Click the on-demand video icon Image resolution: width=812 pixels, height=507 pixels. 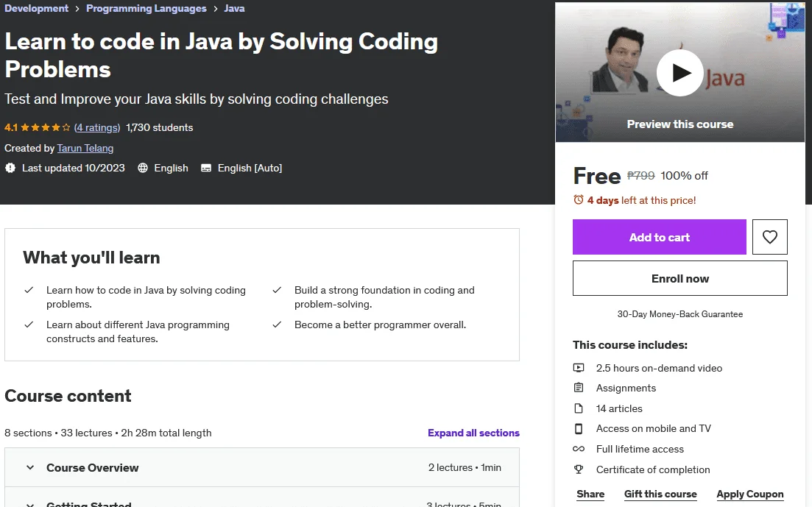[x=579, y=368]
